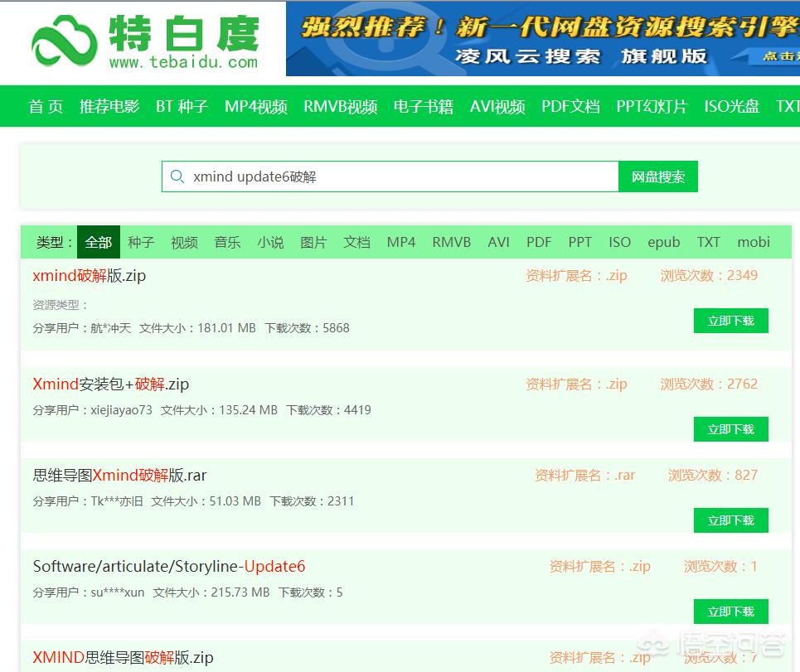This screenshot has width=800, height=672.
Task: Open the xmind破解版.zip result link
Action: [x=90, y=276]
